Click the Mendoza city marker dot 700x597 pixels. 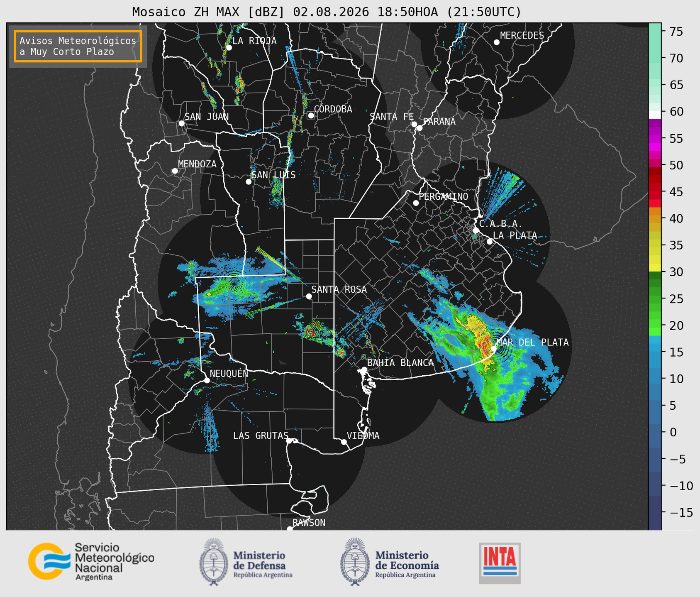(x=175, y=171)
